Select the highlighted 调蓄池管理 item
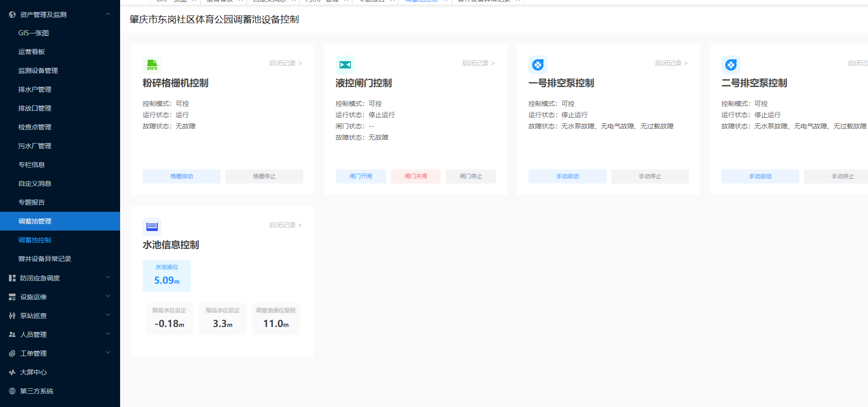The image size is (868, 407). click(x=60, y=221)
